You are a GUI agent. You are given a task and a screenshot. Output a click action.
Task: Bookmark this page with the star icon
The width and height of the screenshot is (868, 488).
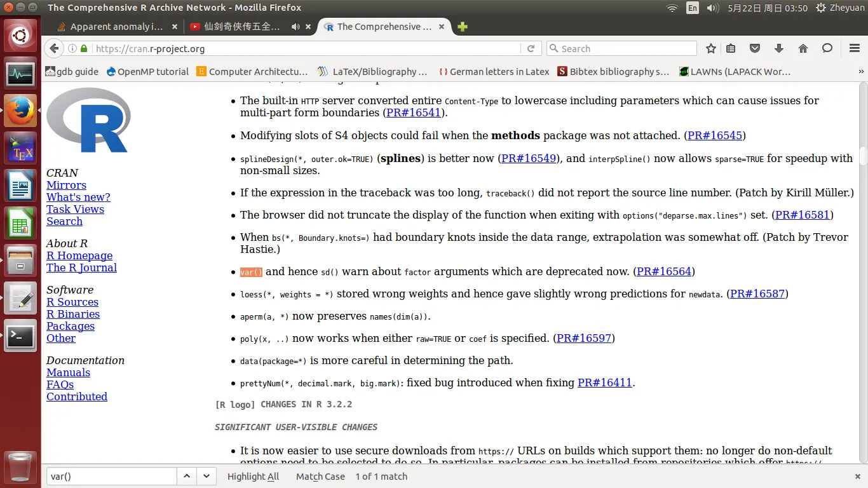pyautogui.click(x=711, y=48)
